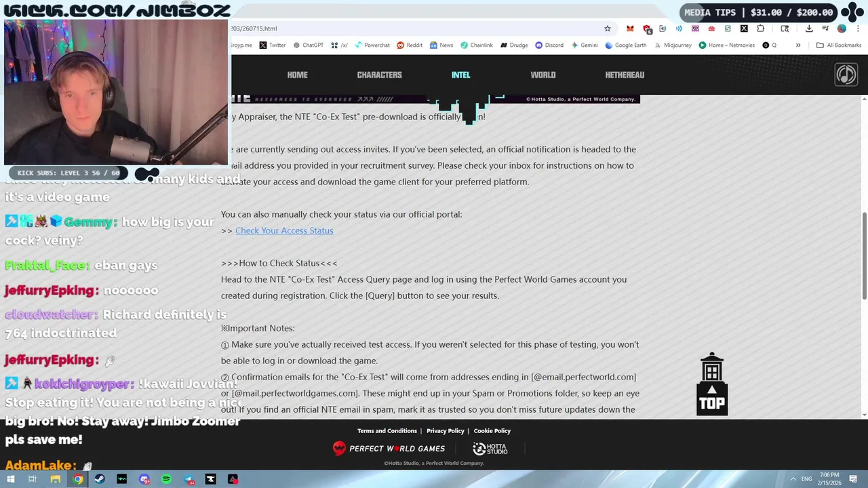Open the ENG language selector
The width and height of the screenshot is (868, 488).
pos(807,479)
